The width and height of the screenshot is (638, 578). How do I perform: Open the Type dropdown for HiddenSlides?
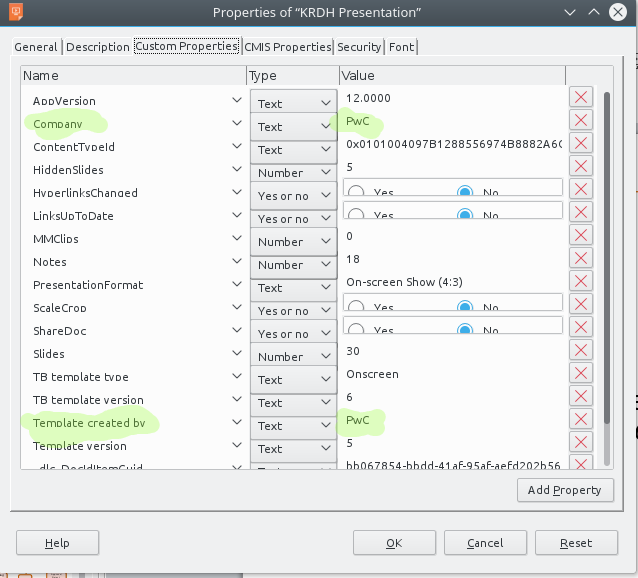click(293, 173)
